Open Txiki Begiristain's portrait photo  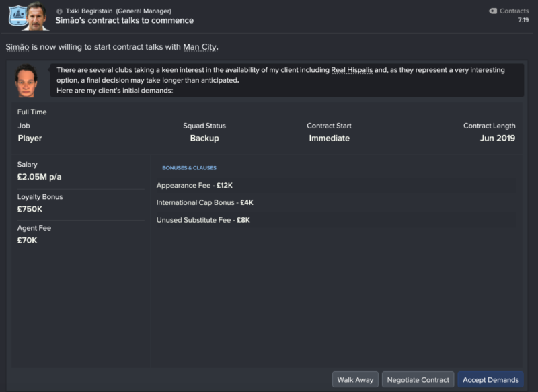[37, 16]
